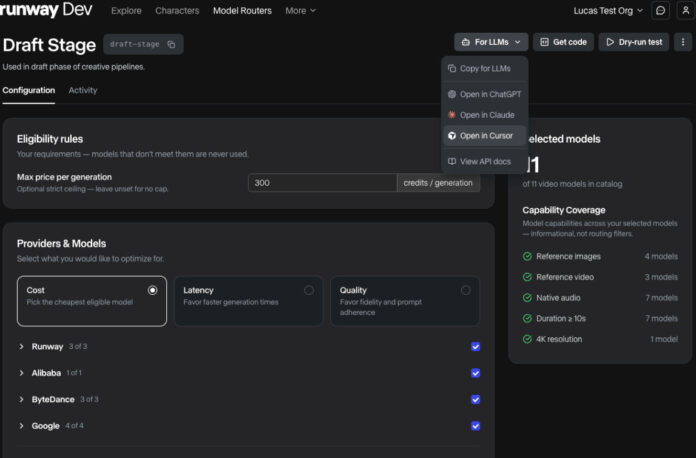Go to Characters in the top navigation
This screenshot has height=458, width=696.
pos(177,11)
